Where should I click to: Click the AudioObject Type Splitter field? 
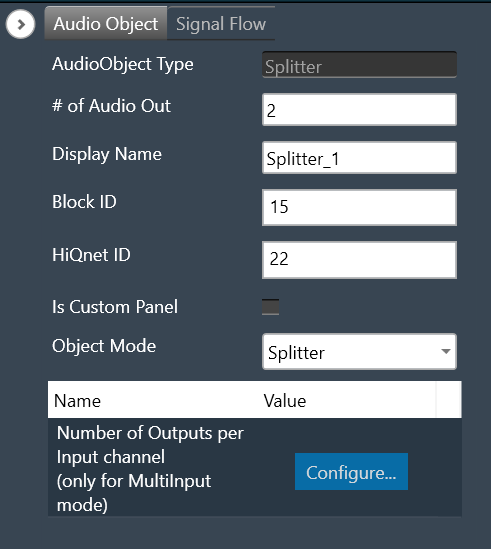(x=359, y=65)
